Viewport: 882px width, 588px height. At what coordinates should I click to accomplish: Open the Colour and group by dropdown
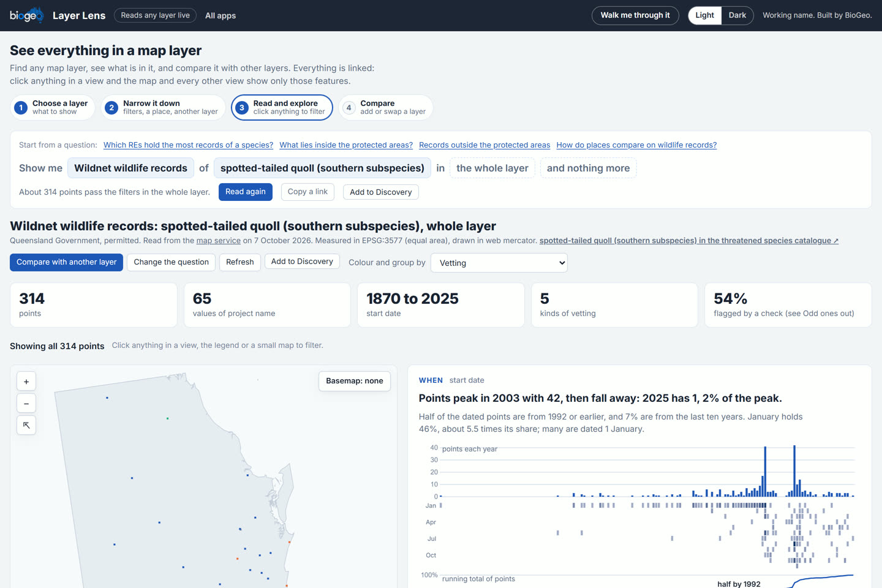[x=499, y=263]
